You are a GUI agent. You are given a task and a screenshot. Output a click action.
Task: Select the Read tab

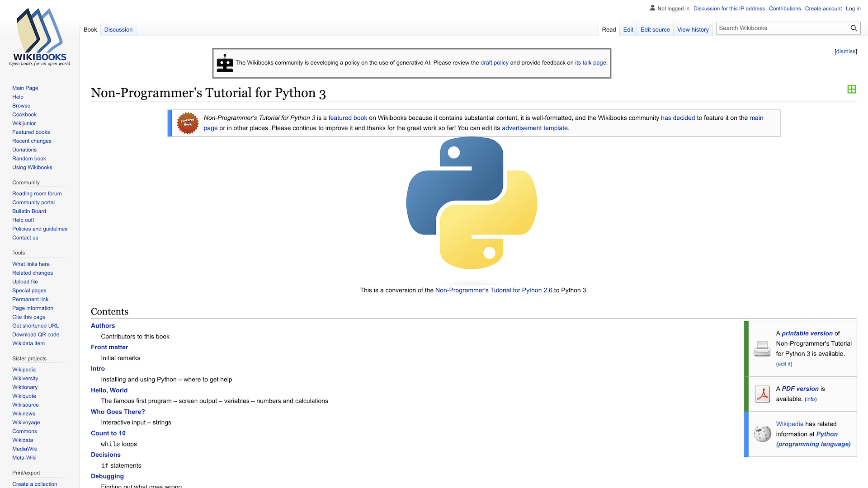pos(609,30)
